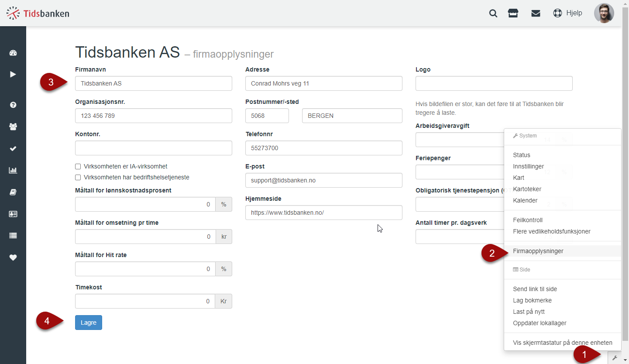The height and width of the screenshot is (364, 629).
Task: Click the page scrollbar up arrow
Action: point(626,3)
